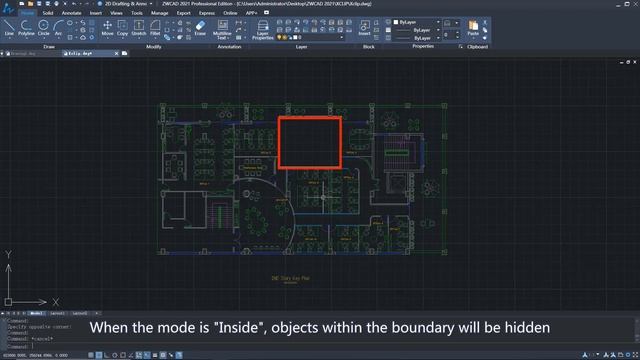Viewport: 640px width, 360px height.
Task: Open the Online ribbon tab
Action: (x=230, y=13)
